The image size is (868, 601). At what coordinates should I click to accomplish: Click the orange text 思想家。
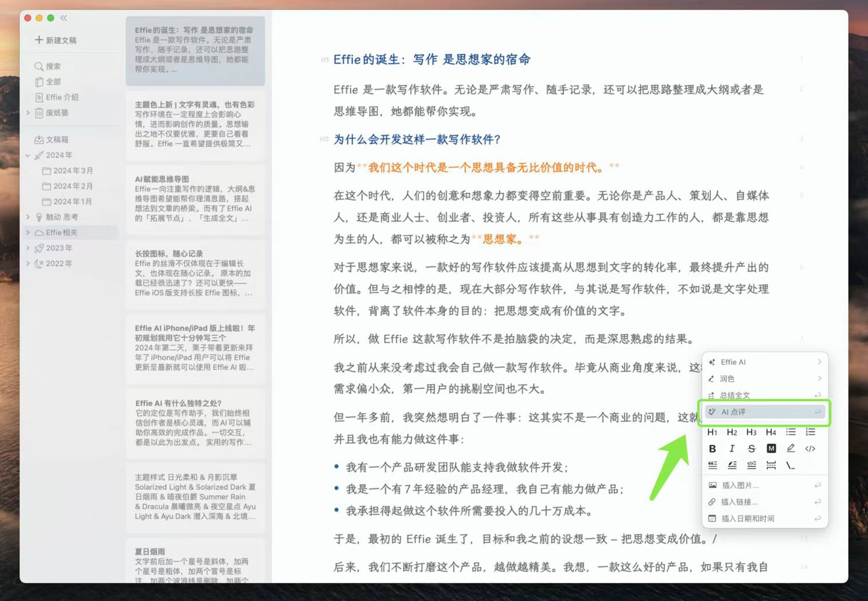(x=502, y=239)
